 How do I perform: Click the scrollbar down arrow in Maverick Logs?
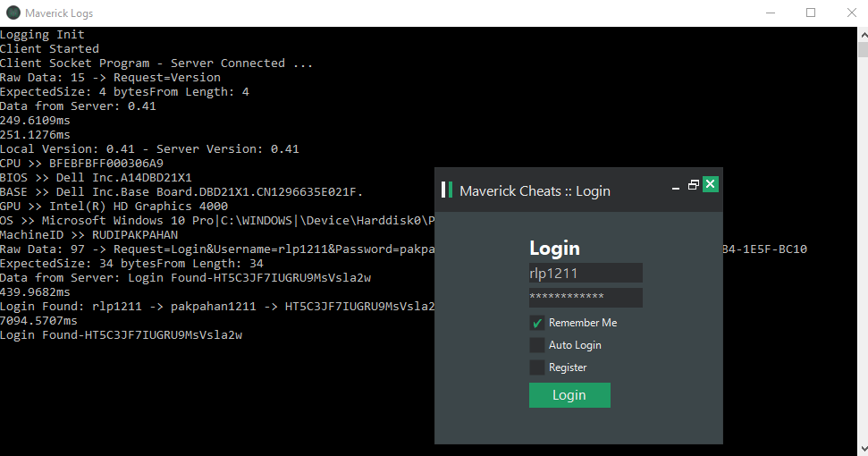pos(863,448)
